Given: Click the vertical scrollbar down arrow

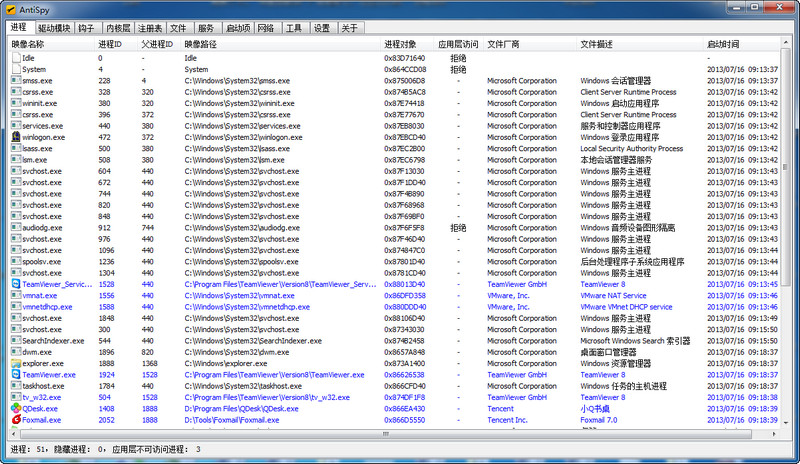Looking at the screenshot, I should point(785,423).
